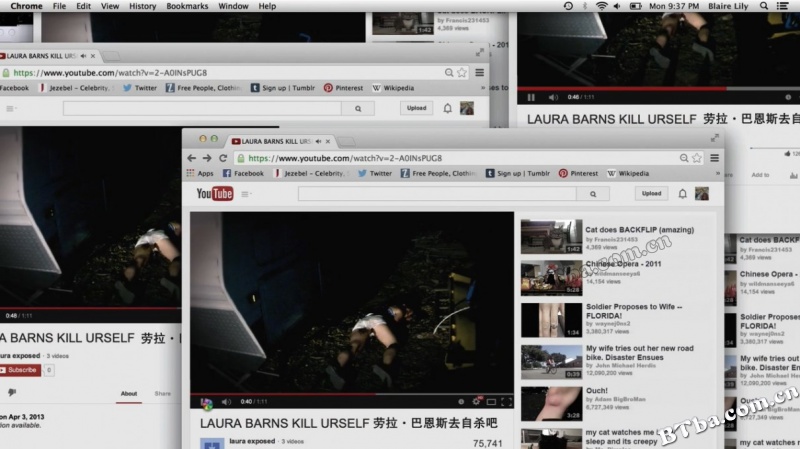Reload page in front Chrome window

pos(223,158)
